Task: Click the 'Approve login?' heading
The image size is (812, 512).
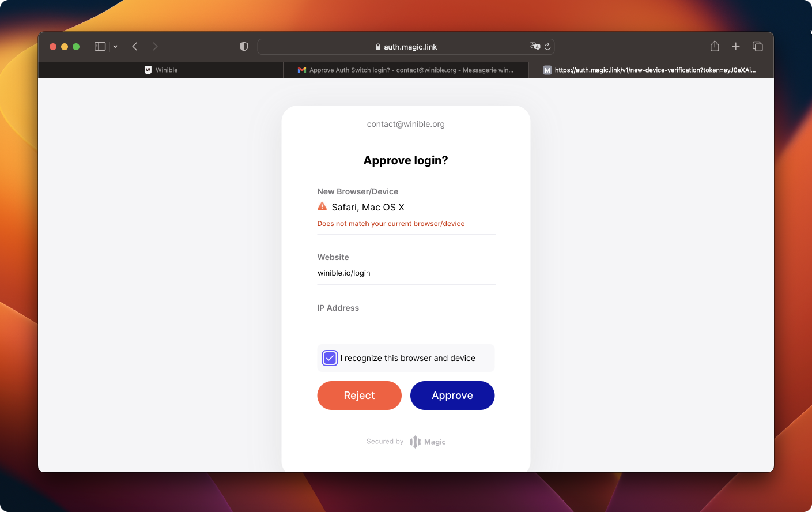Action: pyautogui.click(x=406, y=160)
